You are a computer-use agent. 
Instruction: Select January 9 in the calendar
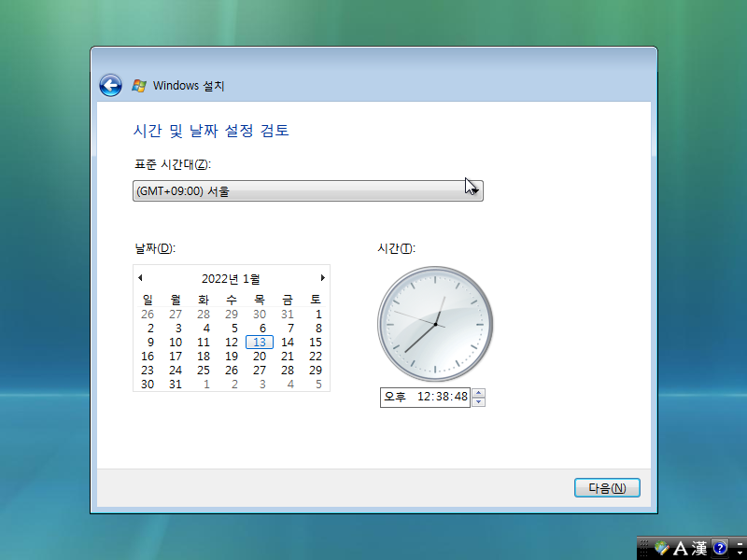click(150, 343)
